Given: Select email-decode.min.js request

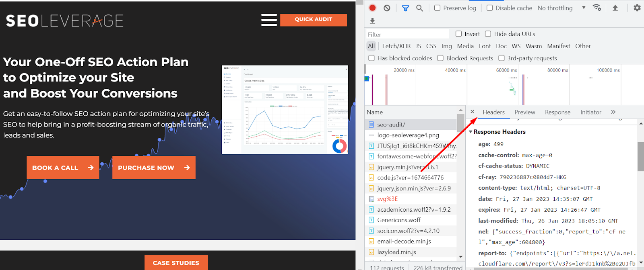Looking at the screenshot, I should click(411, 241).
